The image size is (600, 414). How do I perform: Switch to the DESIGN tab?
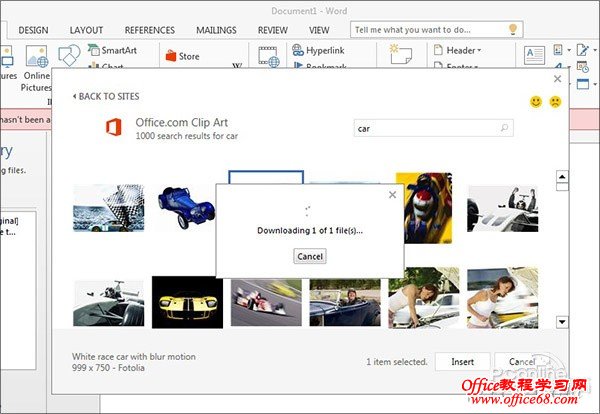(33, 30)
